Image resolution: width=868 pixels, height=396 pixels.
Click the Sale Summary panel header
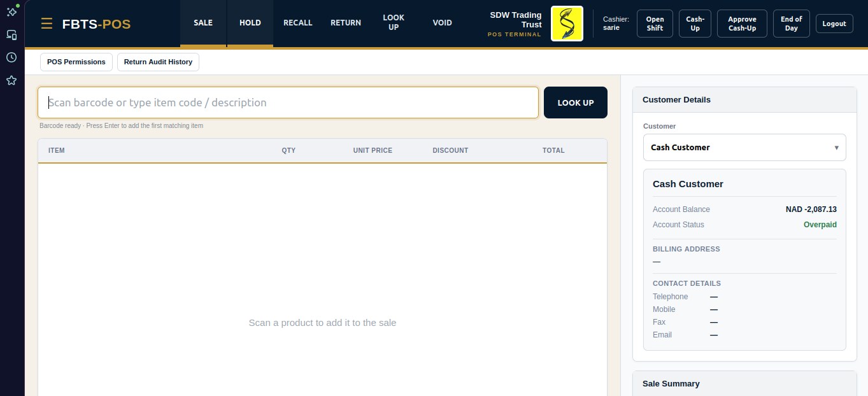744,384
